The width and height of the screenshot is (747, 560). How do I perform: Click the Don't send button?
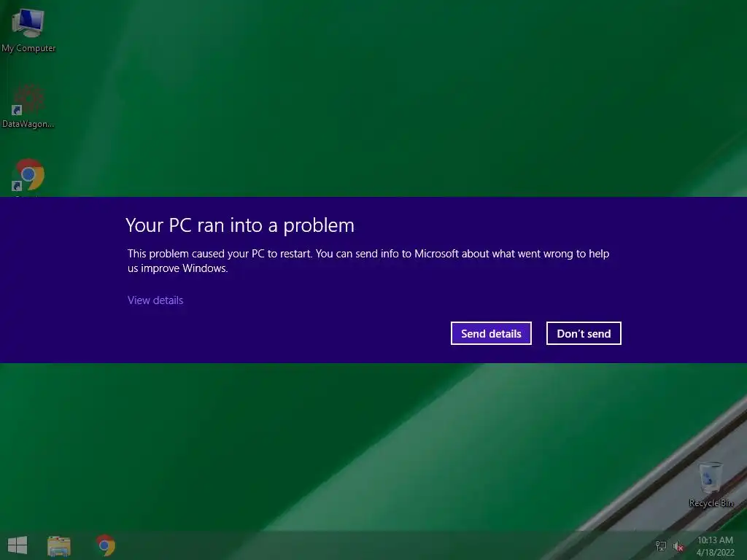584,333
